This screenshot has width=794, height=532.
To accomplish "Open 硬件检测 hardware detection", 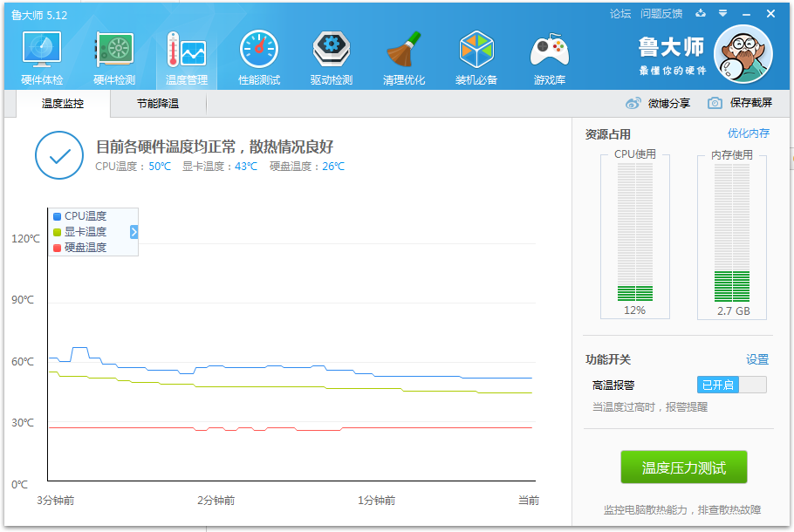I will pyautogui.click(x=114, y=58).
